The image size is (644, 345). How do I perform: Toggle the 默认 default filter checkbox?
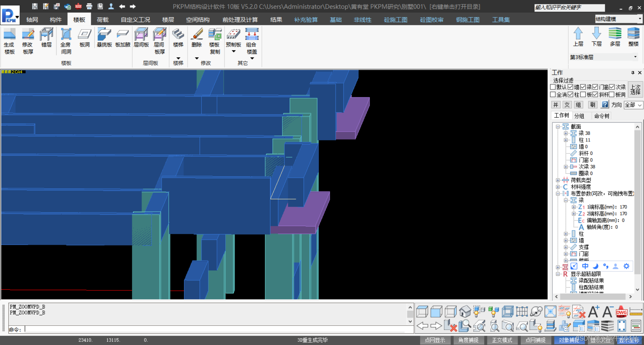click(553, 87)
